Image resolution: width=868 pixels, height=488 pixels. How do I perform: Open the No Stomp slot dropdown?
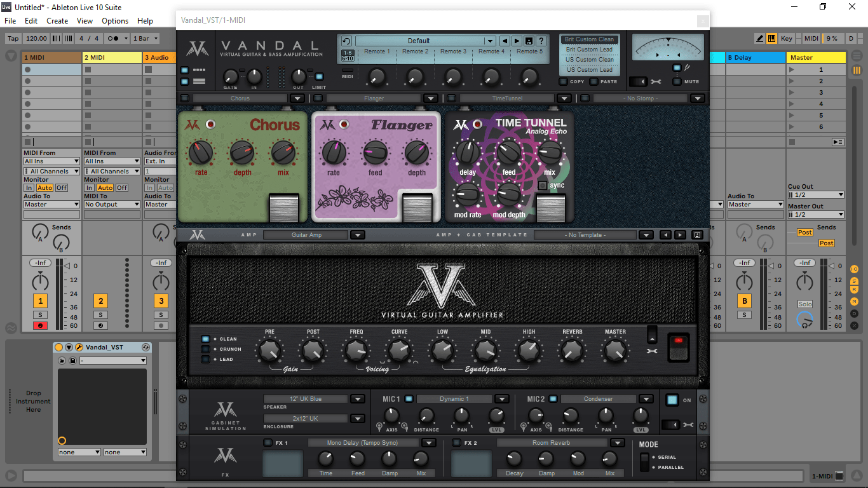pos(698,98)
